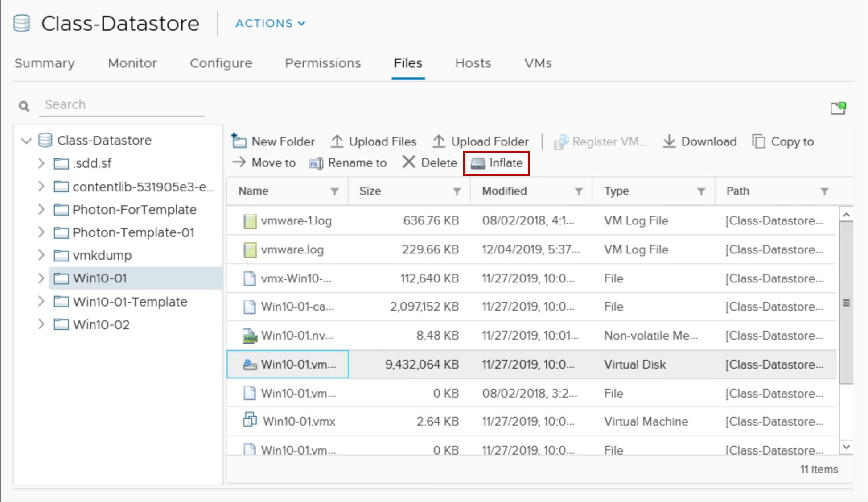This screenshot has height=502, width=868.
Task: Open the Configure tab
Action: coord(221,63)
